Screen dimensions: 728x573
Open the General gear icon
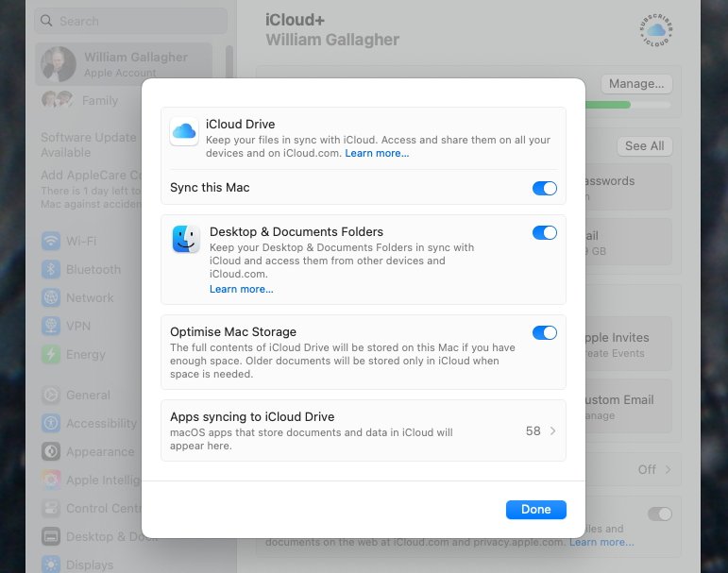51,395
